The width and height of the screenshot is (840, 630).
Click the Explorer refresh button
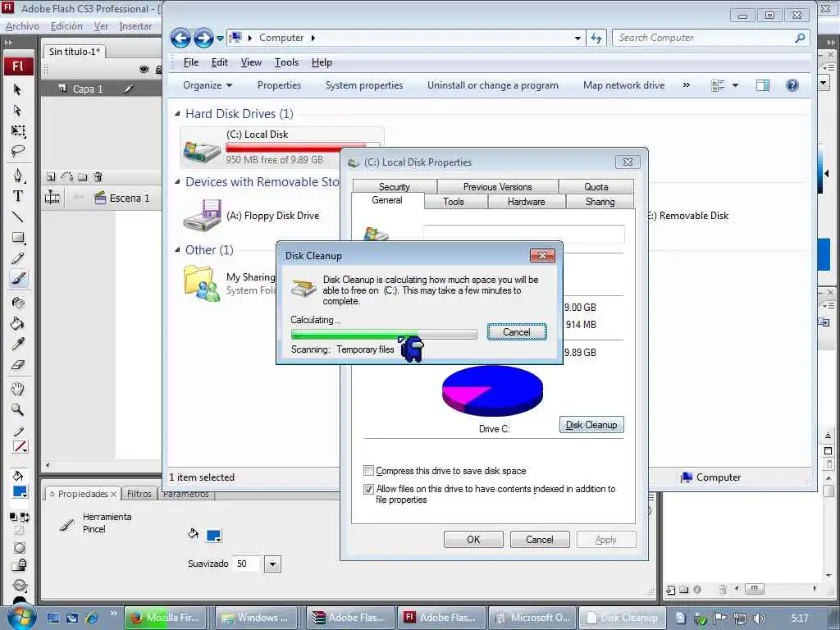click(596, 38)
